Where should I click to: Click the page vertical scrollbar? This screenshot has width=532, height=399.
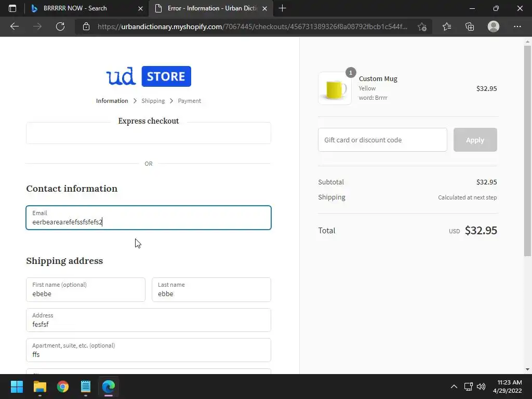tap(527, 151)
